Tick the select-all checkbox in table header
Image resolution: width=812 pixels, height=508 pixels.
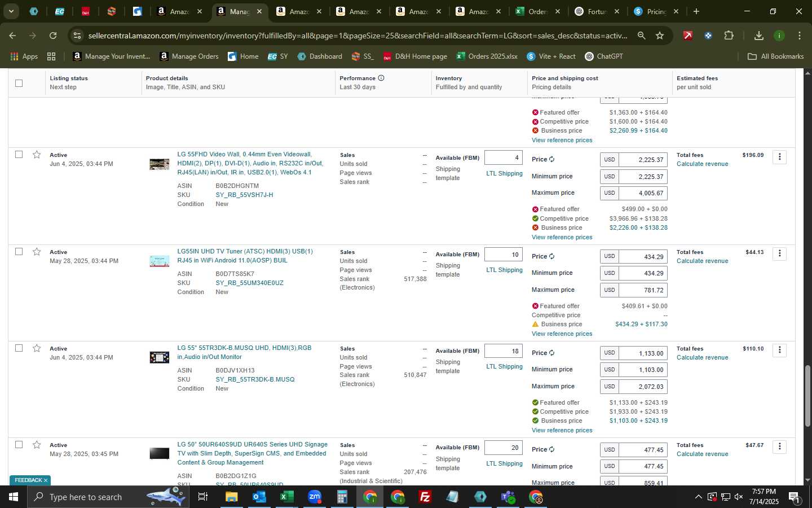click(x=19, y=83)
